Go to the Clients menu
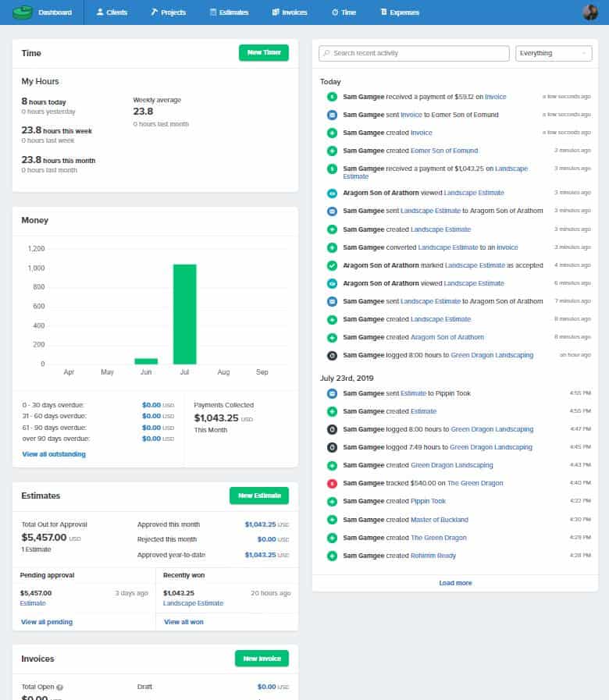This screenshot has width=609, height=700. [112, 12]
